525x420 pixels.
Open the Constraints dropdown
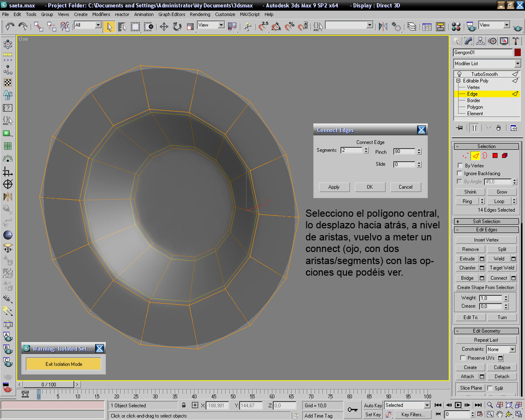(x=501, y=349)
